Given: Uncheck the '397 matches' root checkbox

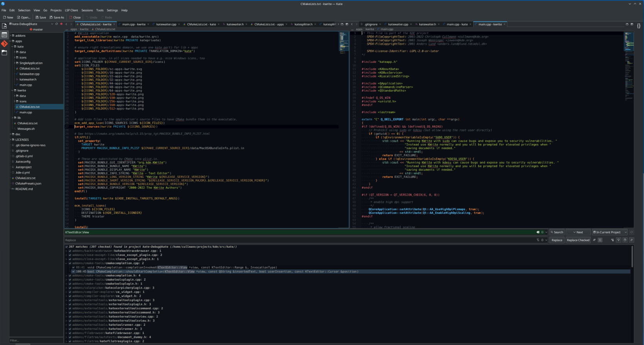Looking at the screenshot, I should (66, 247).
